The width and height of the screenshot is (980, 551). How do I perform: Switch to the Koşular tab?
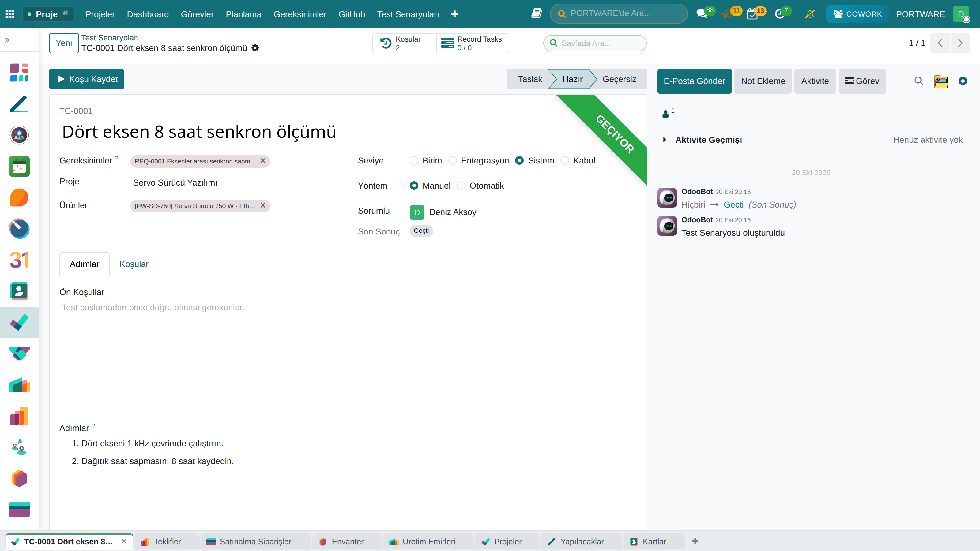[134, 264]
